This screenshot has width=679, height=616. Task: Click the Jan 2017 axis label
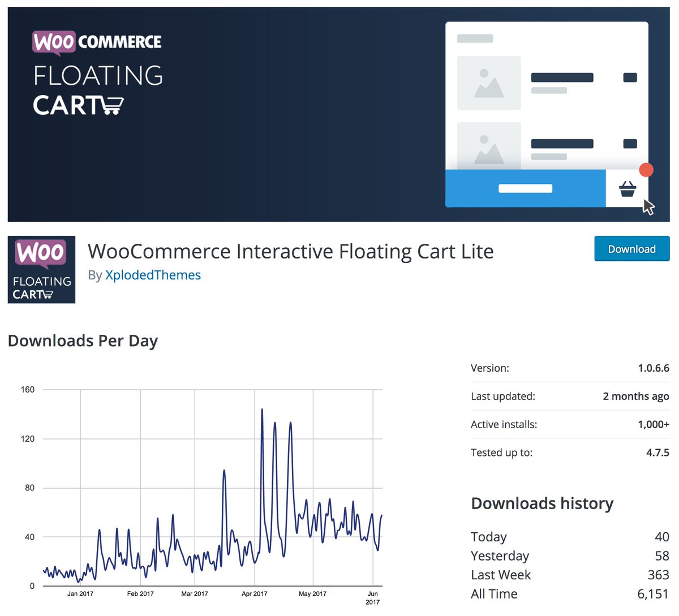pos(80,594)
